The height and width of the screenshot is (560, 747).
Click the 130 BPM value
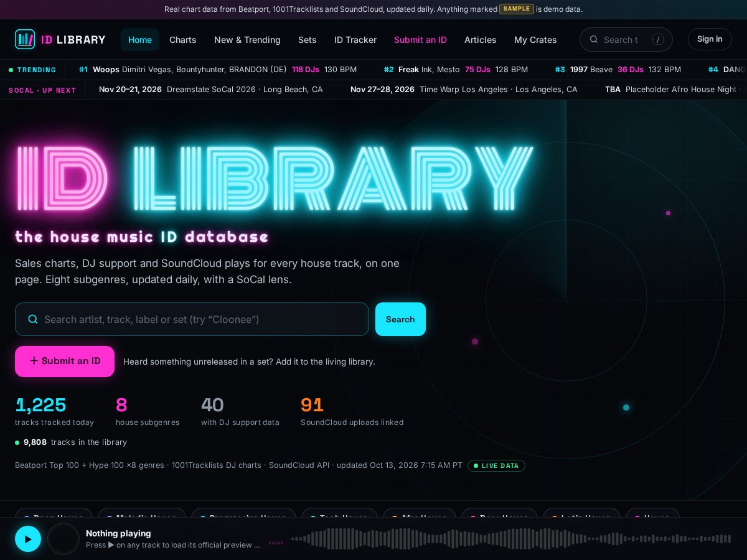click(341, 70)
